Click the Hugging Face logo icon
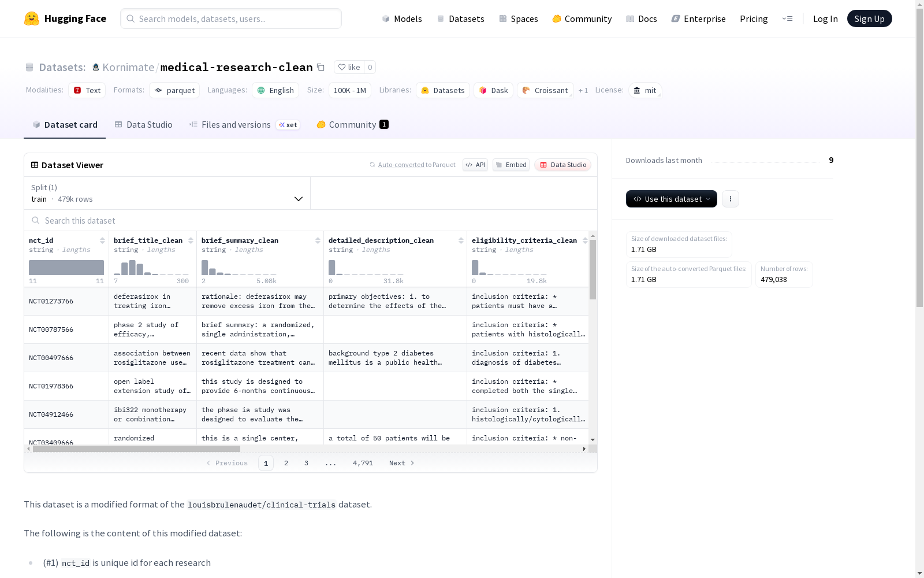The width and height of the screenshot is (924, 578). click(32, 18)
